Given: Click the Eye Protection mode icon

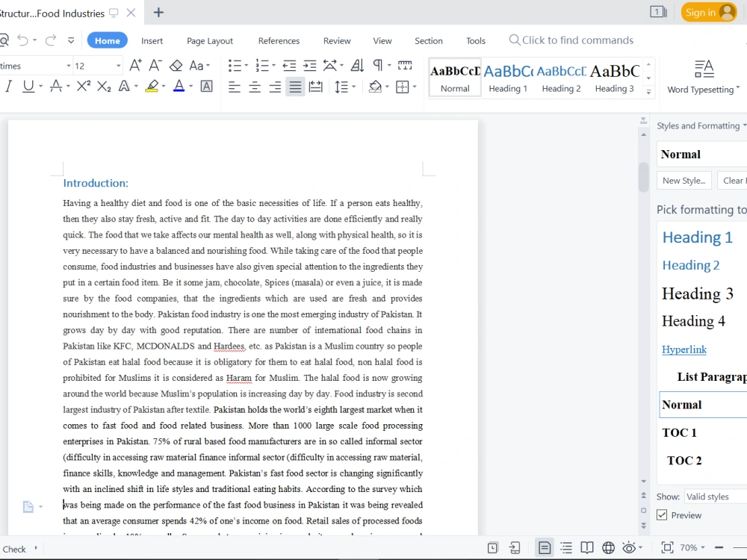Looking at the screenshot, I should pyautogui.click(x=629, y=547).
